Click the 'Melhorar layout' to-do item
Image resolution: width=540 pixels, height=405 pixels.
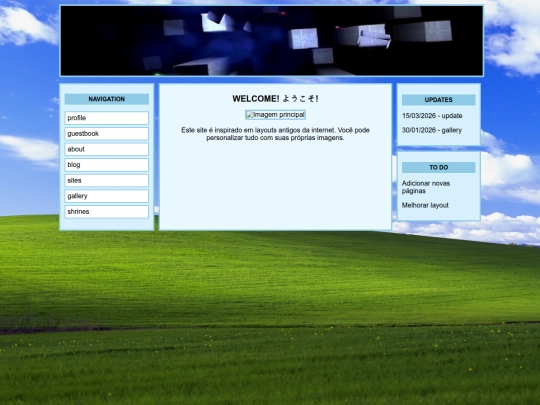(x=425, y=205)
